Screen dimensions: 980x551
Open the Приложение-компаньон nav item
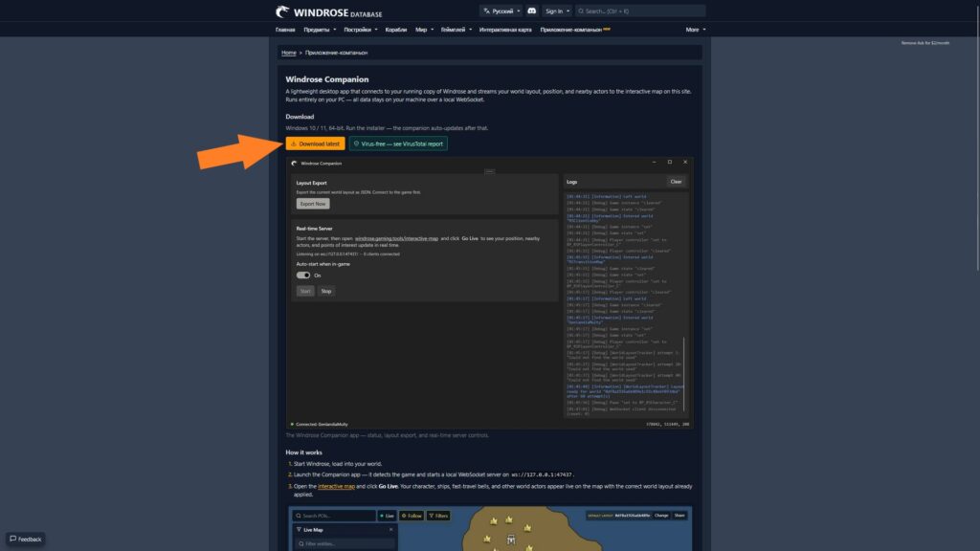point(570,30)
